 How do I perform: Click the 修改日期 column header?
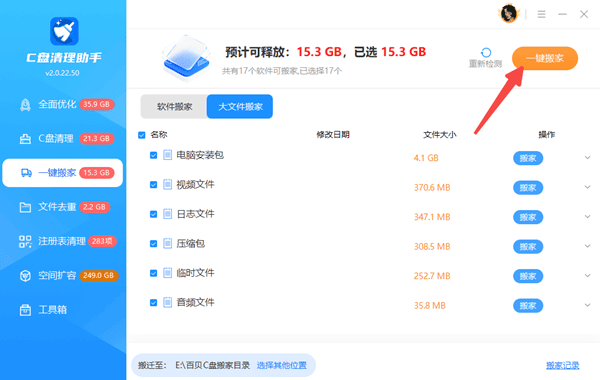point(333,135)
